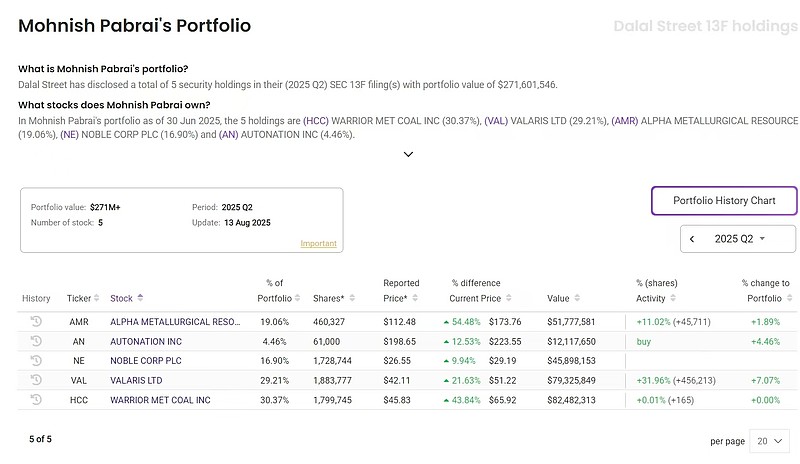Viewport: 800px width, 464px height.
Task: Go to previous quarter with left chevron
Action: pyautogui.click(x=692, y=239)
